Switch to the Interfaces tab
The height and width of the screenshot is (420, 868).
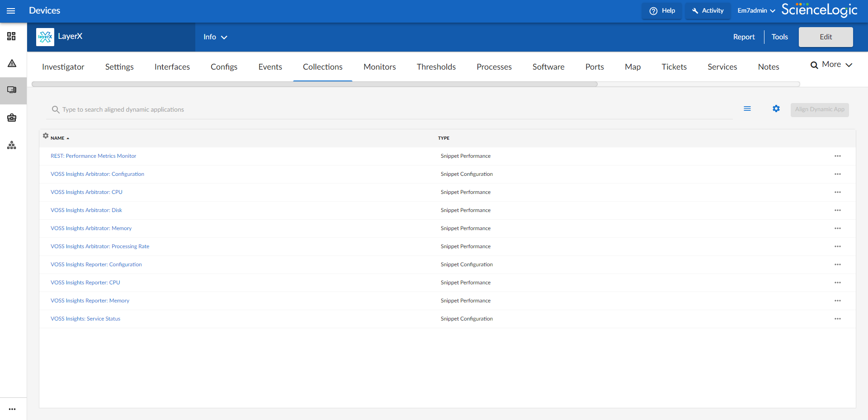click(172, 67)
